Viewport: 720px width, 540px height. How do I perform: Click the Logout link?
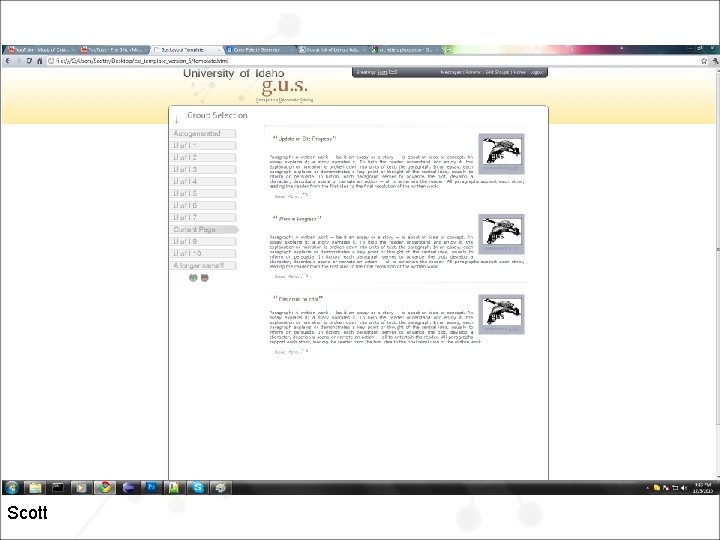tap(536, 72)
